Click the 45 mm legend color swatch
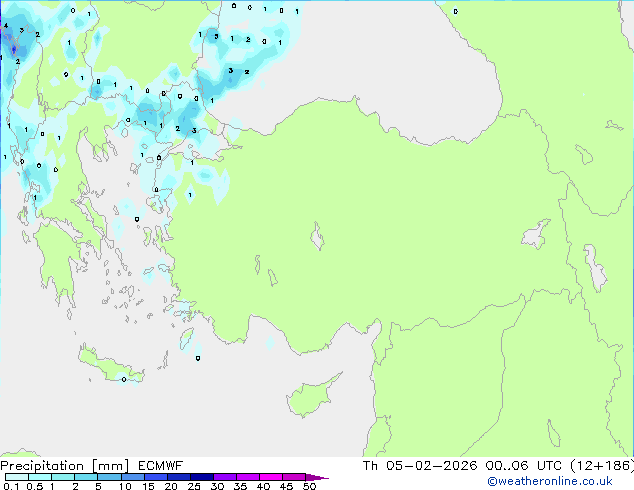This screenshot has width=634, height=490. tap(295, 477)
